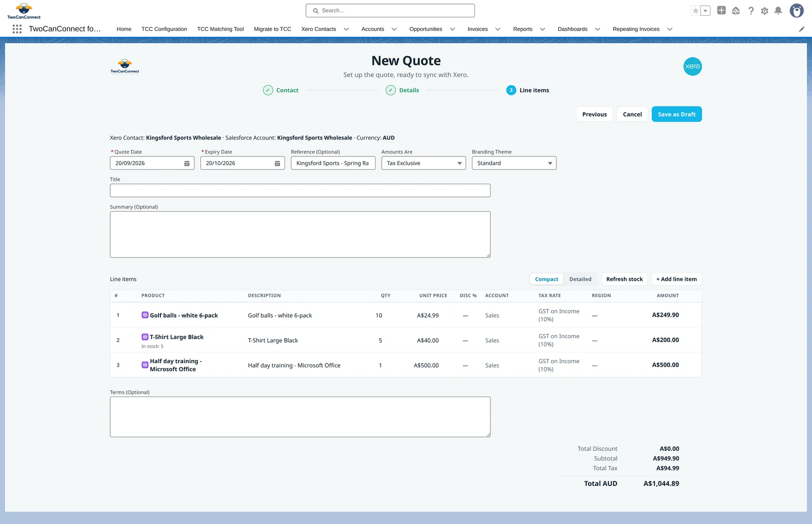Click the Reference field
The image size is (812, 524).
(x=333, y=163)
